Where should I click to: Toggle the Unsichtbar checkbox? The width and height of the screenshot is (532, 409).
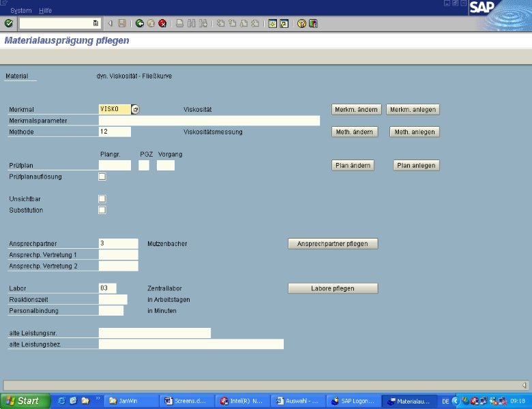click(x=102, y=199)
